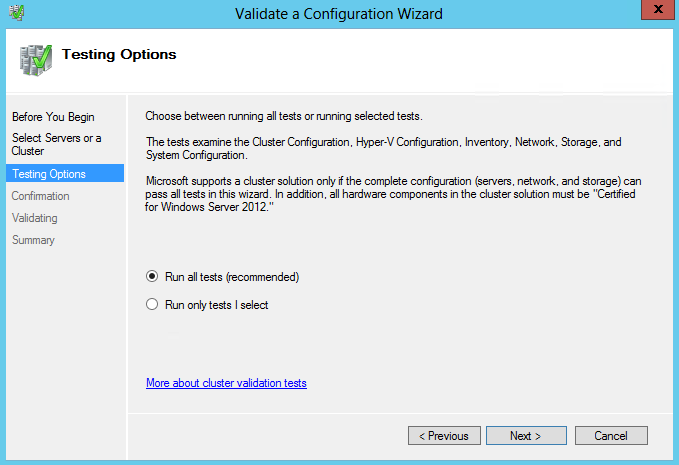Click the Testing Options page heading
This screenshot has width=679, height=465.
tap(119, 55)
